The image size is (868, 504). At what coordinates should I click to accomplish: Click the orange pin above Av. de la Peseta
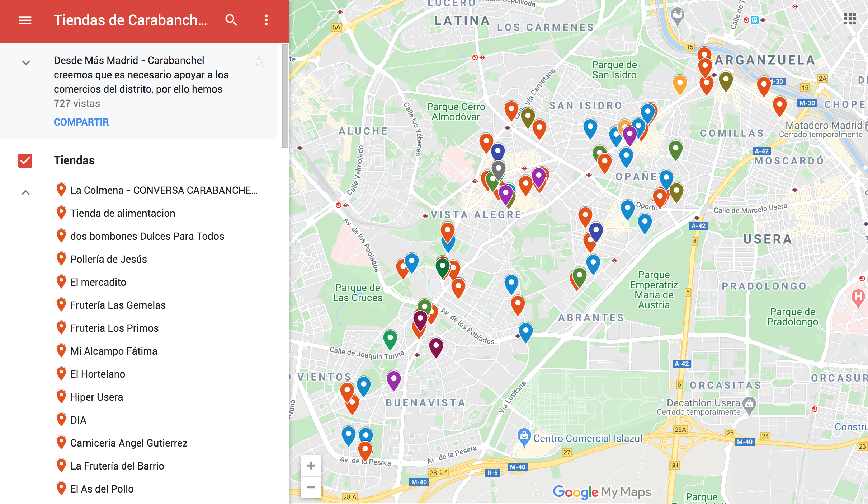(365, 451)
